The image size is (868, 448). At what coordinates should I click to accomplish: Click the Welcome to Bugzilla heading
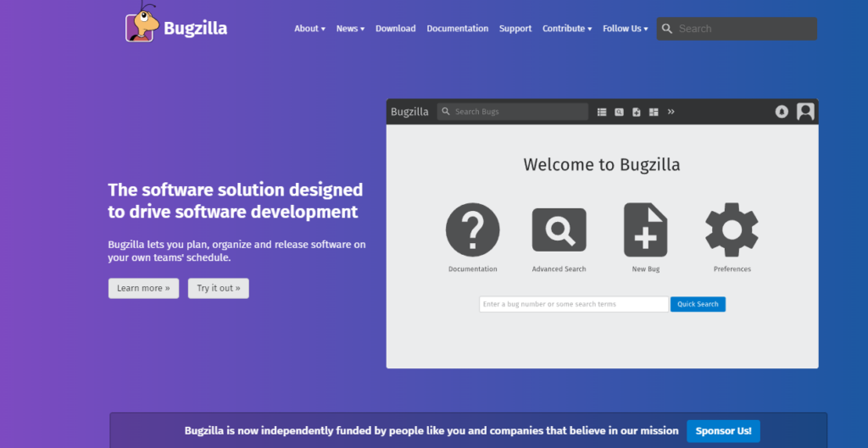tap(602, 165)
